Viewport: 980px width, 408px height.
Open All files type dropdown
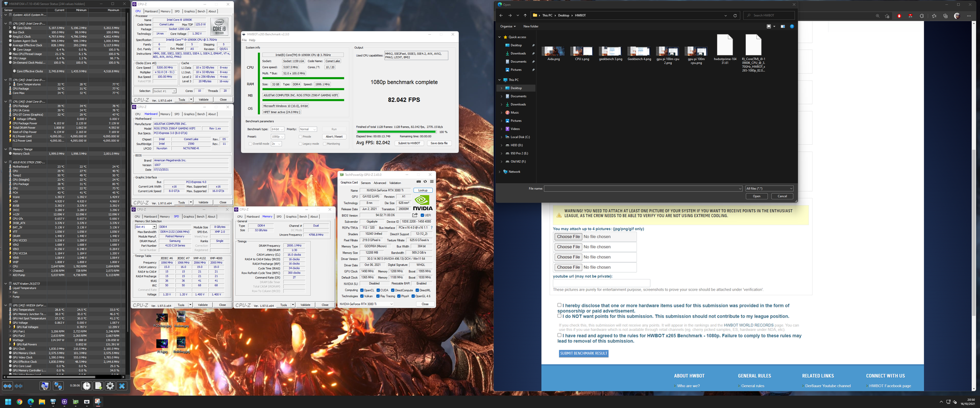point(769,189)
